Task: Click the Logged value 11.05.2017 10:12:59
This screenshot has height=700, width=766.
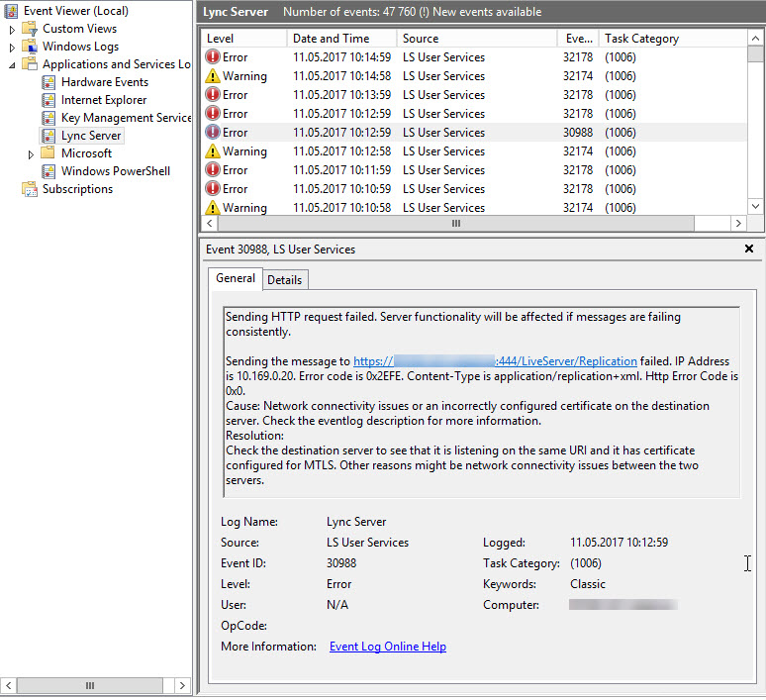Action: pos(619,543)
